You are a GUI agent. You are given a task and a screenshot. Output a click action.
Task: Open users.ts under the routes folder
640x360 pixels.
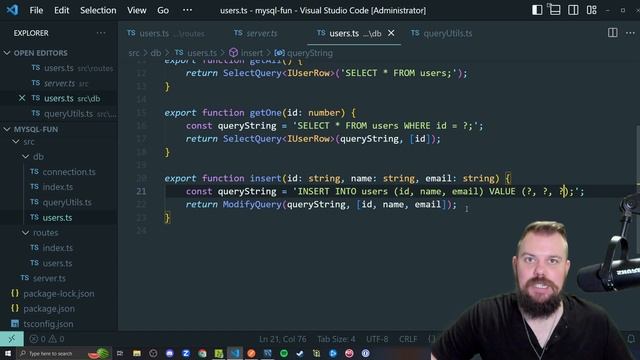(x=57, y=263)
